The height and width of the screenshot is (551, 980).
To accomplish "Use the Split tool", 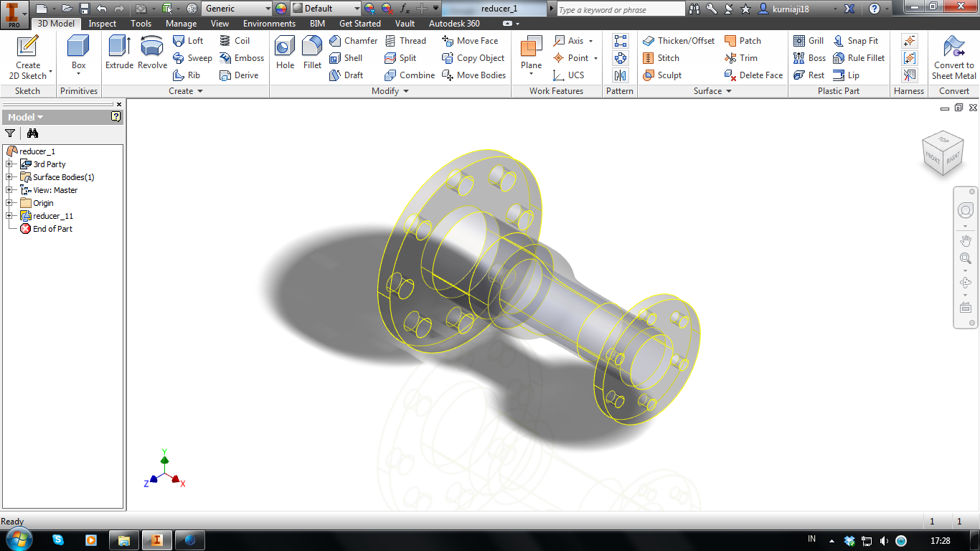I will [x=400, y=58].
